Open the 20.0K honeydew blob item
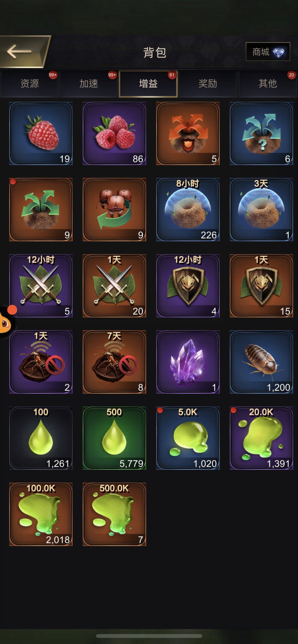This screenshot has width=298, height=644. click(261, 438)
